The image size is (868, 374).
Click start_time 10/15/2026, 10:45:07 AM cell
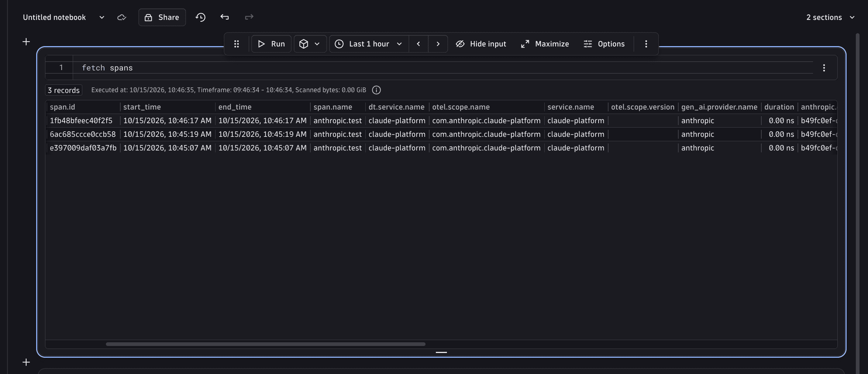[x=167, y=148]
